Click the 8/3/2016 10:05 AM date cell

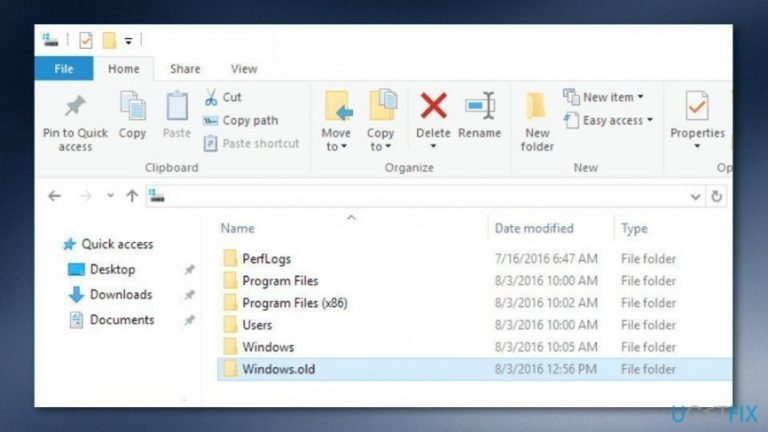(x=546, y=347)
